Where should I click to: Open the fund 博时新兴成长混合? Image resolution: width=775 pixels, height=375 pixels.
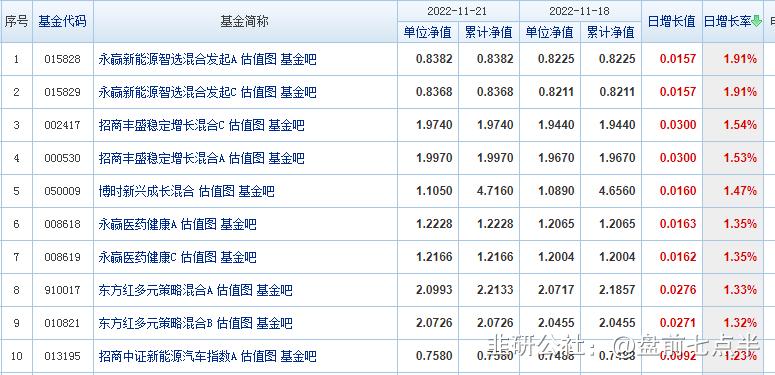(146, 191)
